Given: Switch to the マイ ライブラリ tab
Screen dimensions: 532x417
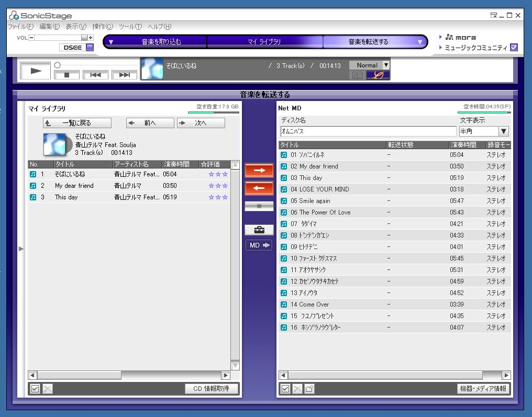Looking at the screenshot, I should pyautogui.click(x=264, y=42).
